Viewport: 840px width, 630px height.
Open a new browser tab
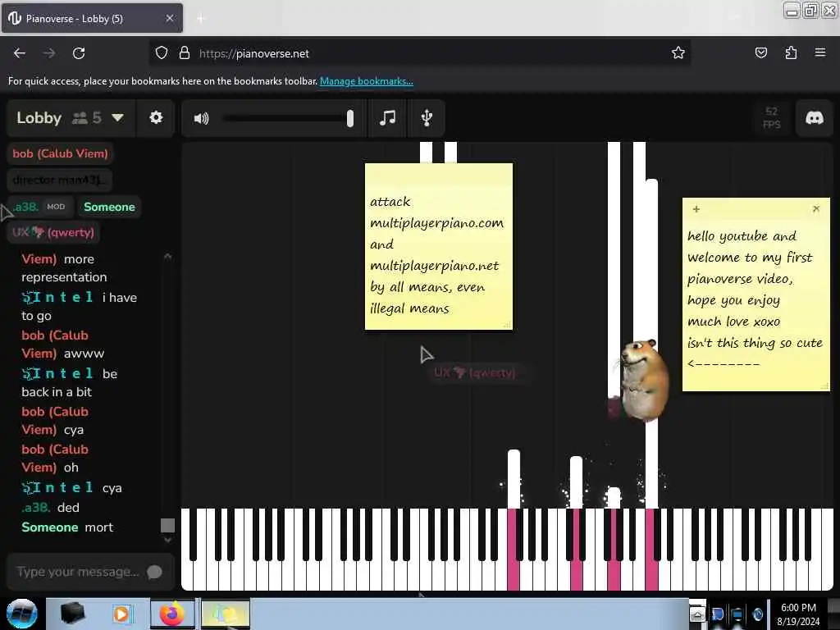201,19
